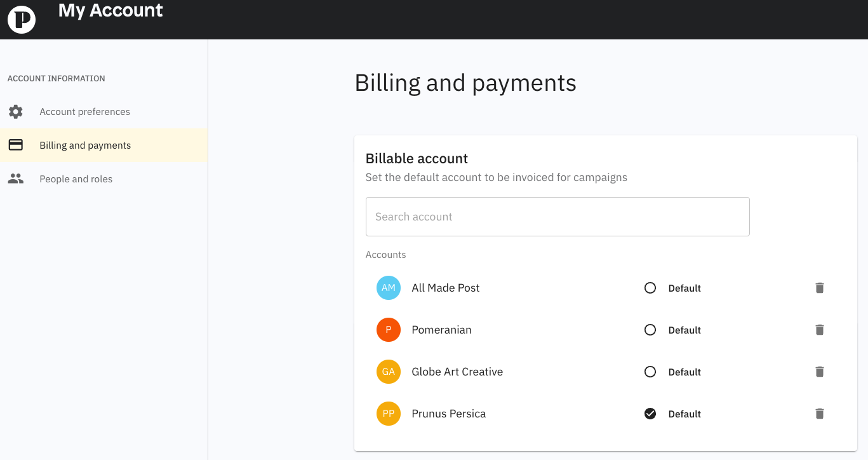Delete the Pomeranian account via trash icon
Image resolution: width=868 pixels, height=460 pixels.
click(x=820, y=330)
